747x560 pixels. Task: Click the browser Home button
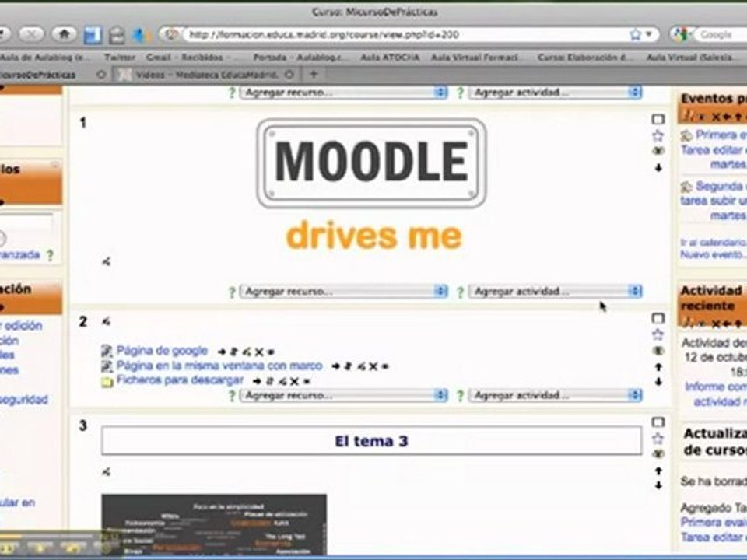65,33
